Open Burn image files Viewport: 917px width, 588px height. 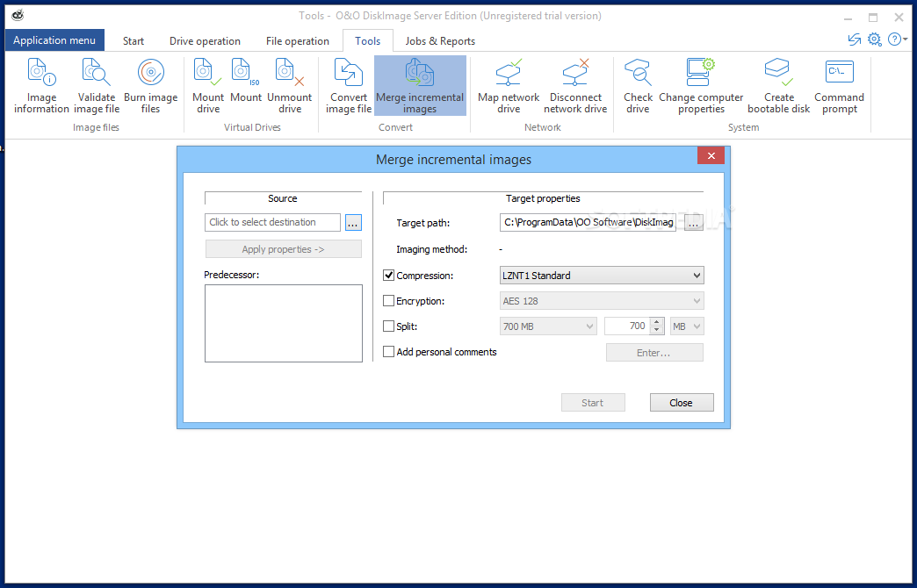tap(150, 86)
